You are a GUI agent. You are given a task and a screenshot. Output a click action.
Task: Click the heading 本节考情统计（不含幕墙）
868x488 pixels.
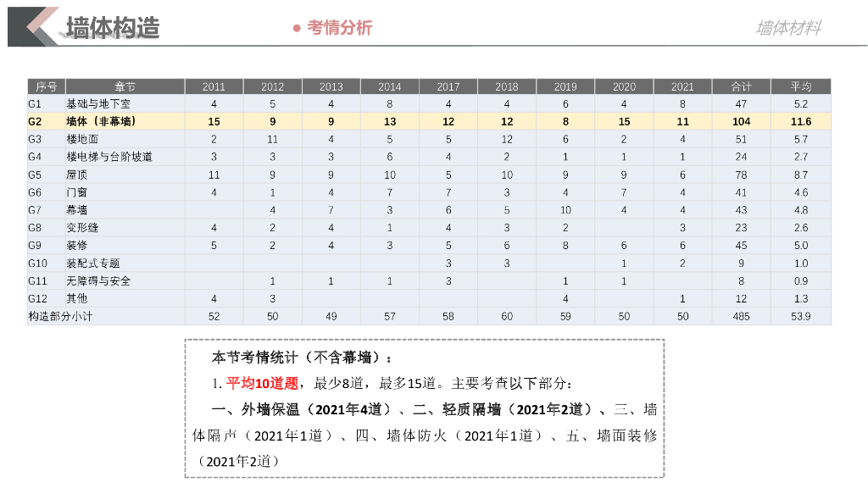pyautogui.click(x=302, y=357)
